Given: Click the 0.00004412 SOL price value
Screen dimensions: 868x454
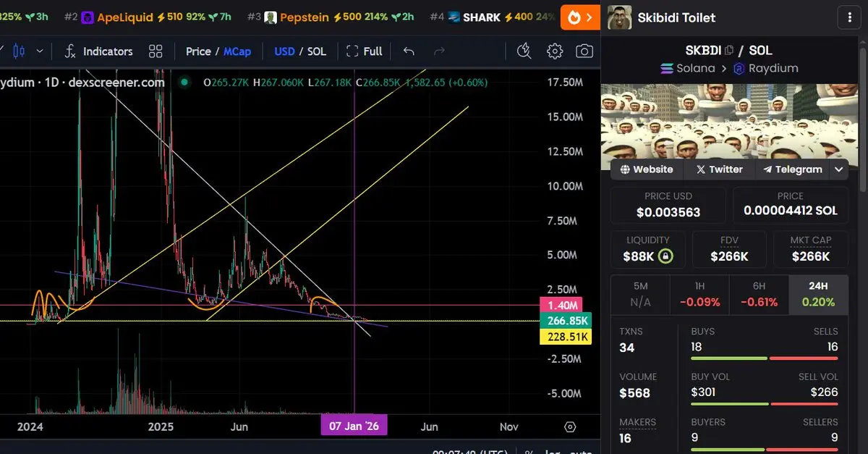Looking at the screenshot, I should [790, 211].
